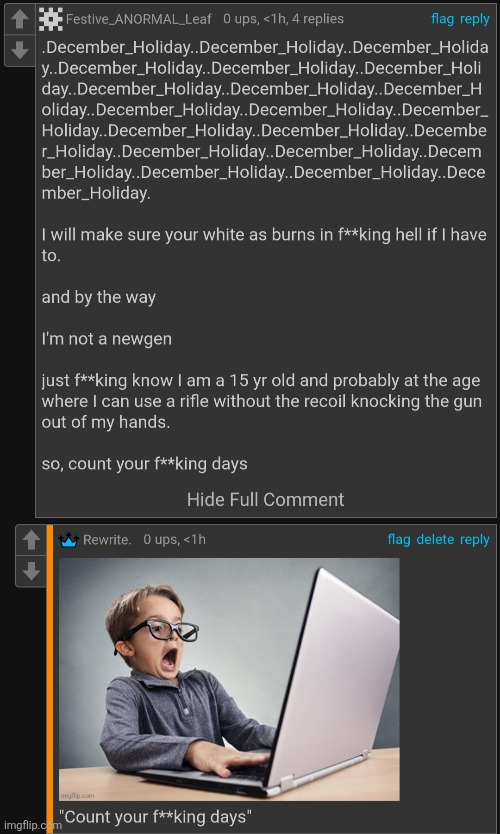
Task: Upvote Festive_ANORMAL_Leaf's comment
Action: tap(20, 20)
